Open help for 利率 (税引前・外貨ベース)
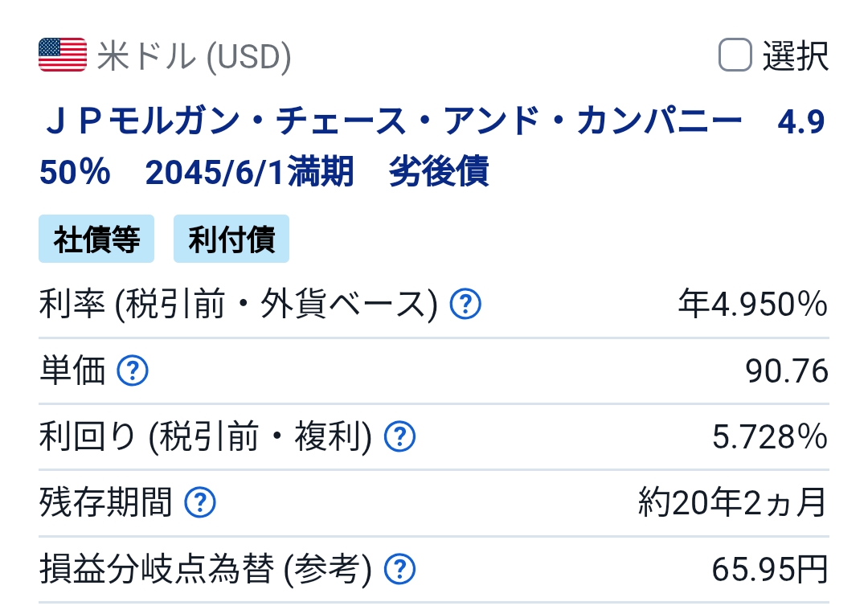The height and width of the screenshot is (614, 868). [x=465, y=305]
